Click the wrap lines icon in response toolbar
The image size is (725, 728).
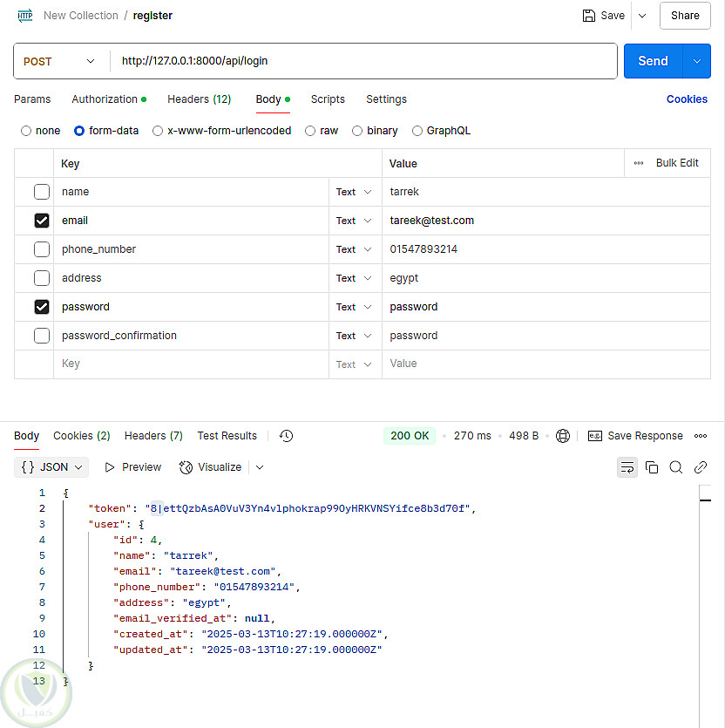[x=627, y=467]
